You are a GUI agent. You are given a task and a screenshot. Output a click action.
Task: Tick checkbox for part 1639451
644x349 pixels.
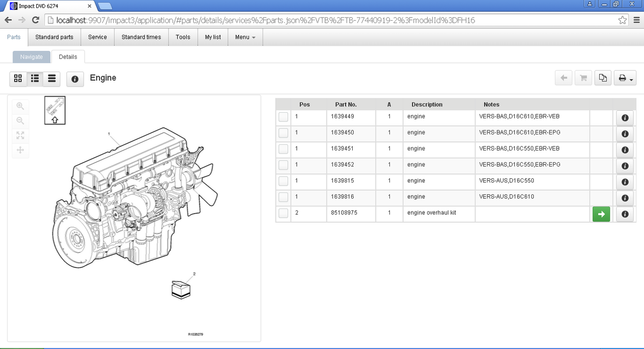[283, 149]
